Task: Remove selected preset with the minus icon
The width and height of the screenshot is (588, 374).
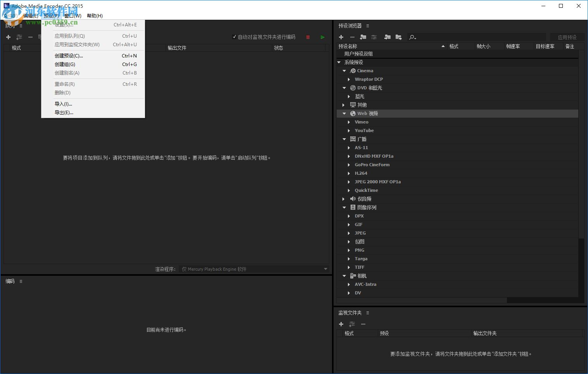Action: (x=352, y=37)
